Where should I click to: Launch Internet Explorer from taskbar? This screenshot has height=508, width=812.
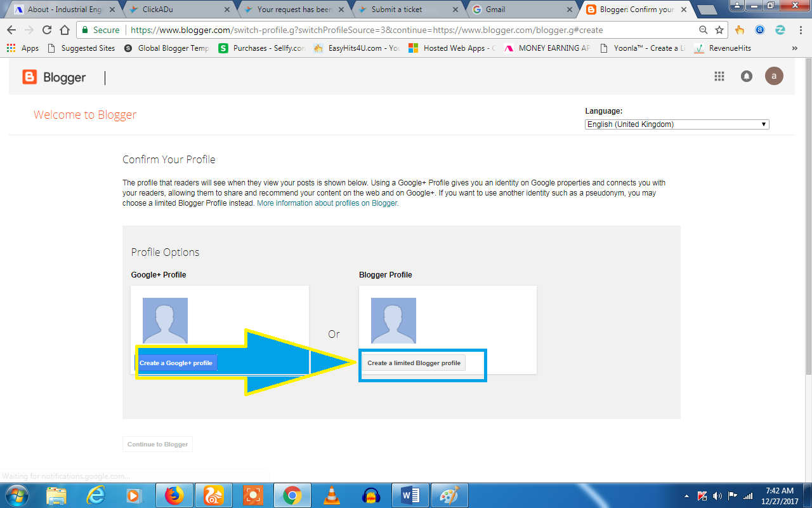(96, 495)
